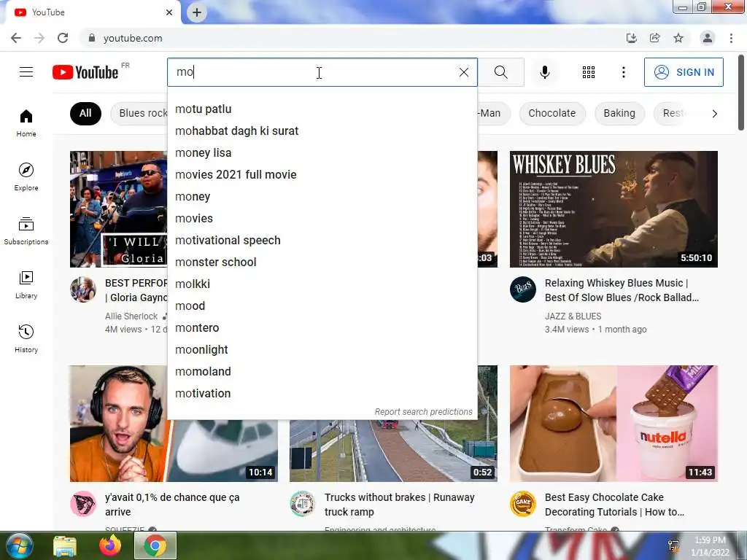Open Library in the sidebar

[x=26, y=285]
